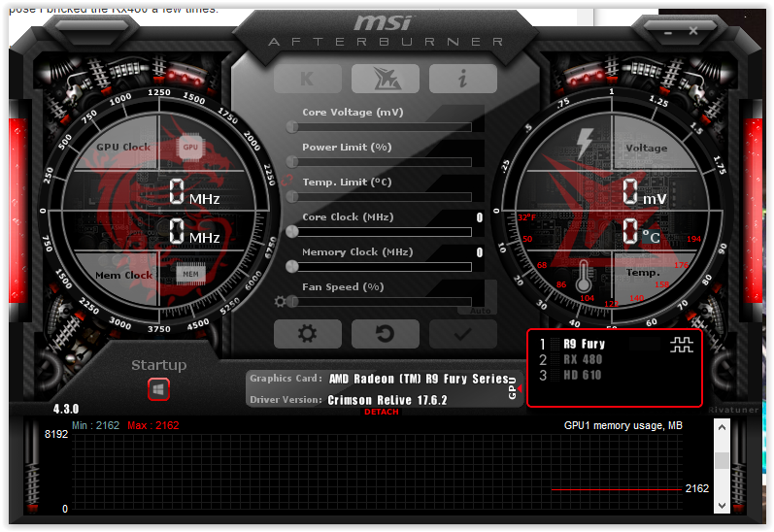The image size is (774, 532).
Task: Open the information i button
Action: click(462, 79)
